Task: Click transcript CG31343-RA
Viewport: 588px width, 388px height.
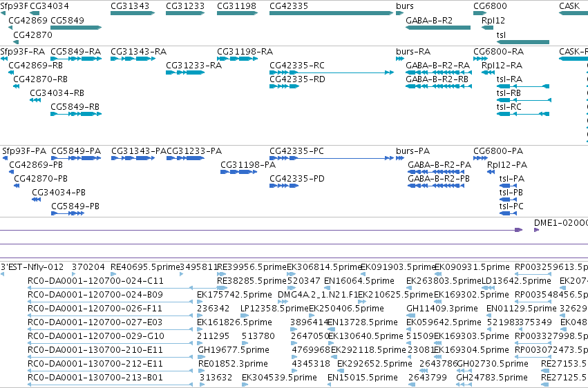Action: pos(133,59)
